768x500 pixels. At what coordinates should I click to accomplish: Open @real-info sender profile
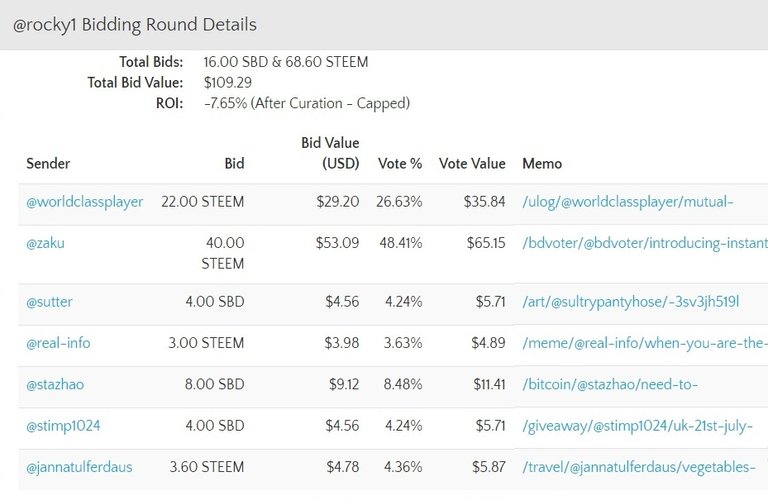(58, 343)
